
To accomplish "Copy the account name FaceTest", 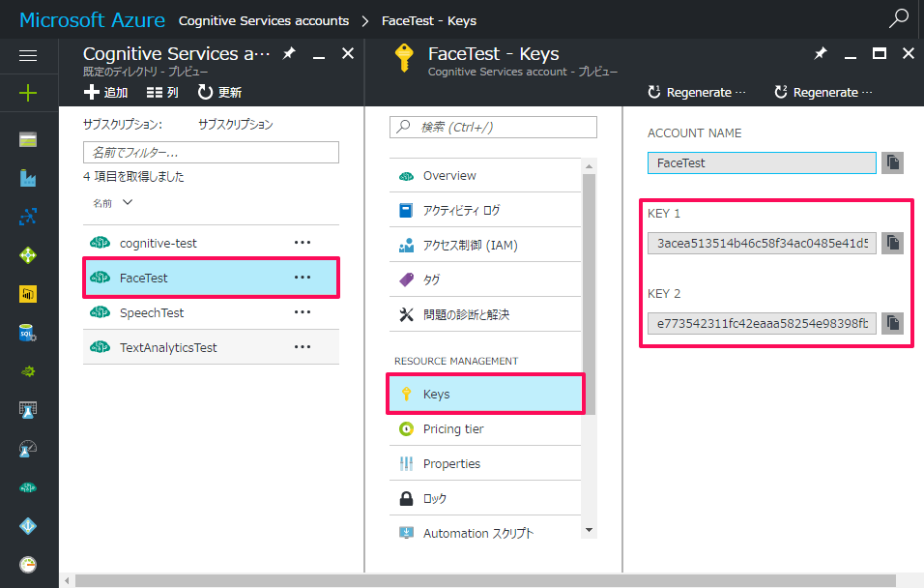I will pyautogui.click(x=892, y=162).
